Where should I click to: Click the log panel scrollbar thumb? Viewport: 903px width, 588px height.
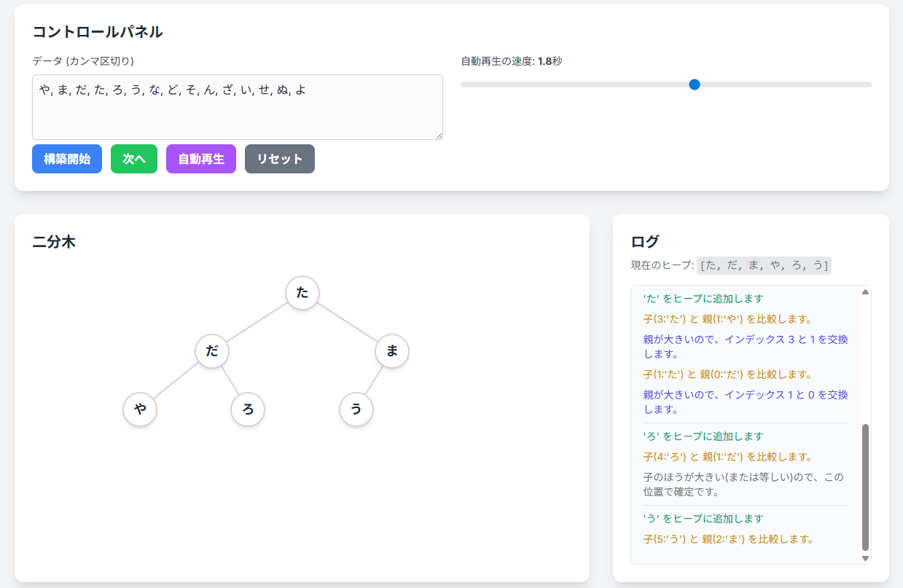(x=866, y=487)
